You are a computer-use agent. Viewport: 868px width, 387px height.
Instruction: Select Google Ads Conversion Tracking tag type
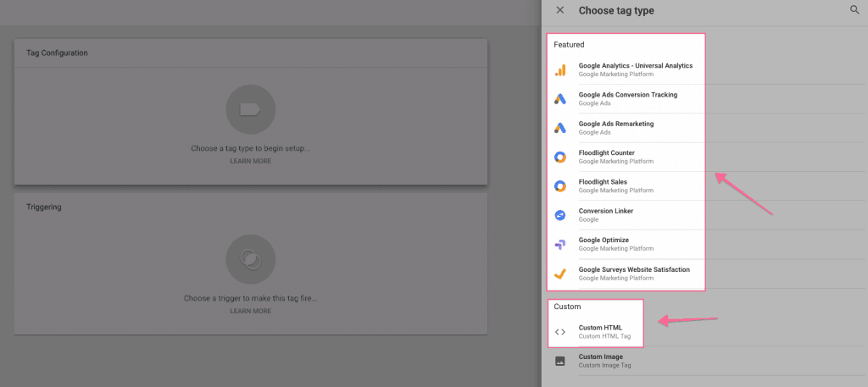coord(702,99)
